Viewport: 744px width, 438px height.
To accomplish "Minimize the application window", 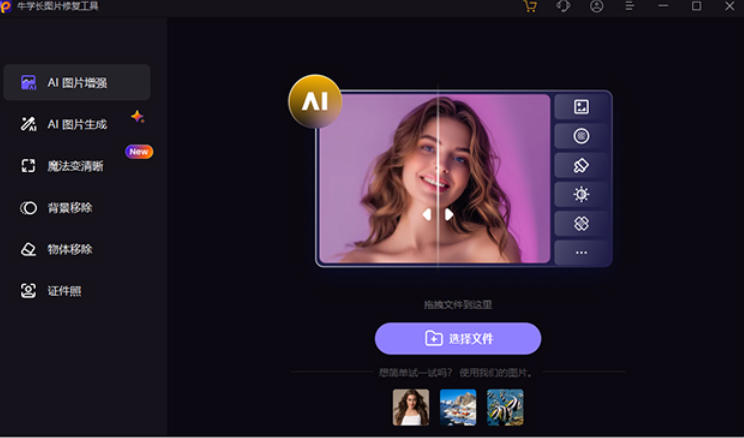I will (x=663, y=6).
